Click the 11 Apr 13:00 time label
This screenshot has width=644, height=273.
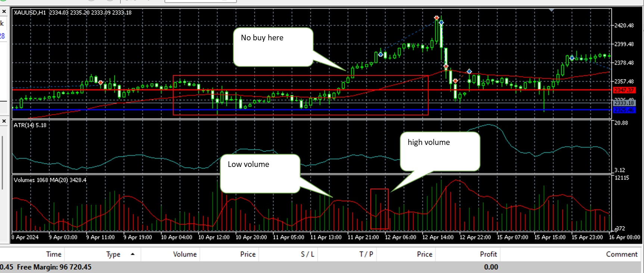coord(326,237)
